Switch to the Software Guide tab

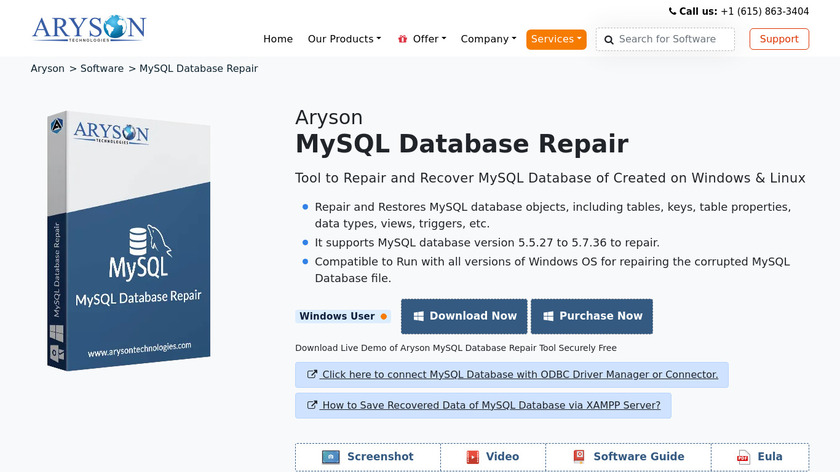pos(628,457)
